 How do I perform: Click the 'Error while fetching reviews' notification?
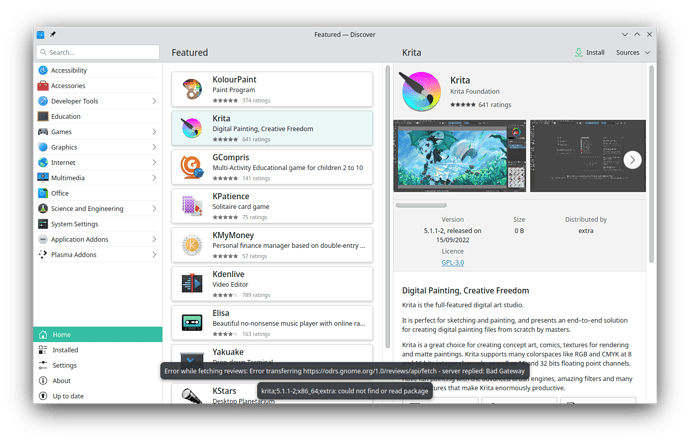coord(345,371)
